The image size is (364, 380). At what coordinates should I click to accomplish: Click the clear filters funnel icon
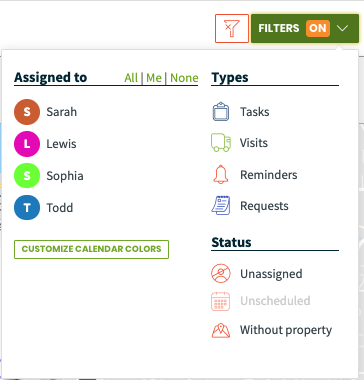232,28
